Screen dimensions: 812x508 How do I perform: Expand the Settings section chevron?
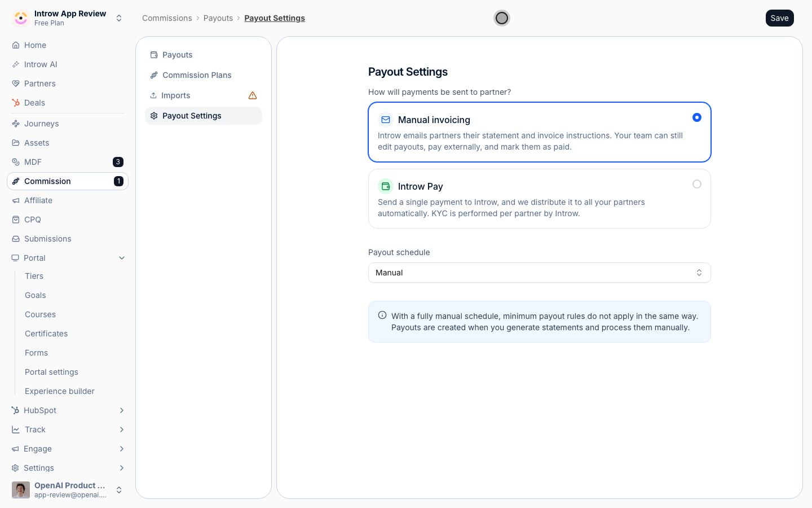122,468
